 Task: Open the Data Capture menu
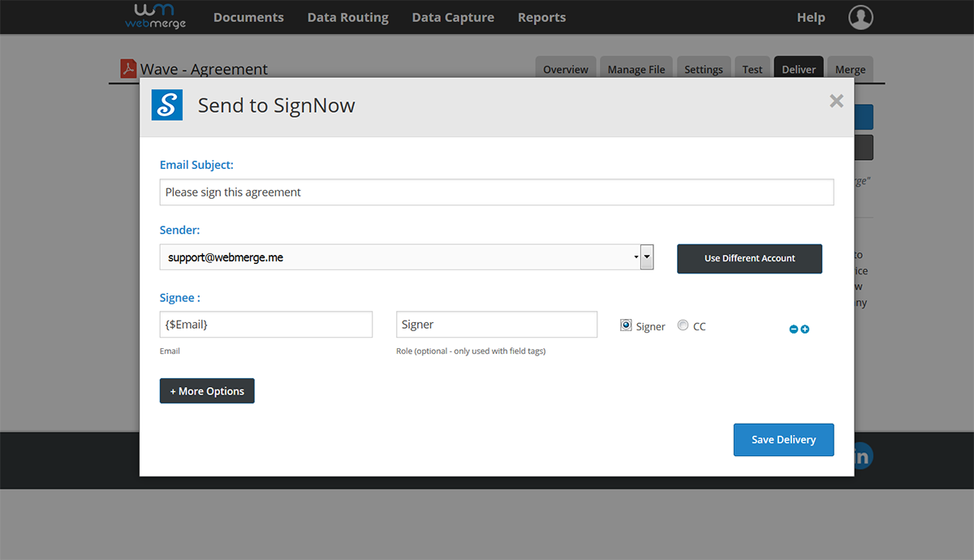point(453,17)
